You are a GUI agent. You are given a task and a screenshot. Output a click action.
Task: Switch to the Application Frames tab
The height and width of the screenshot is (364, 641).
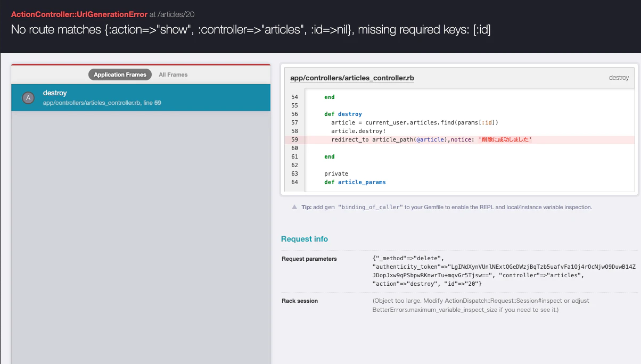[x=120, y=75]
